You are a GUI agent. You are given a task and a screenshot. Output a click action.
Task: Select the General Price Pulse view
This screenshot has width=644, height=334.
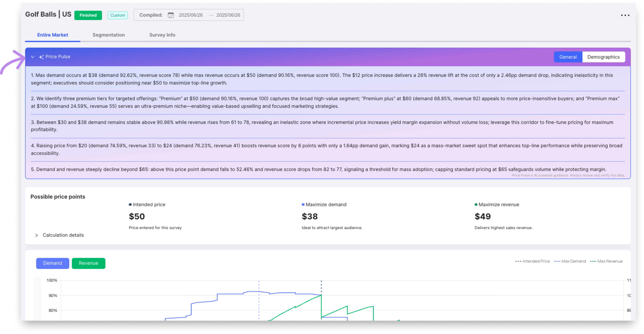pyautogui.click(x=568, y=57)
